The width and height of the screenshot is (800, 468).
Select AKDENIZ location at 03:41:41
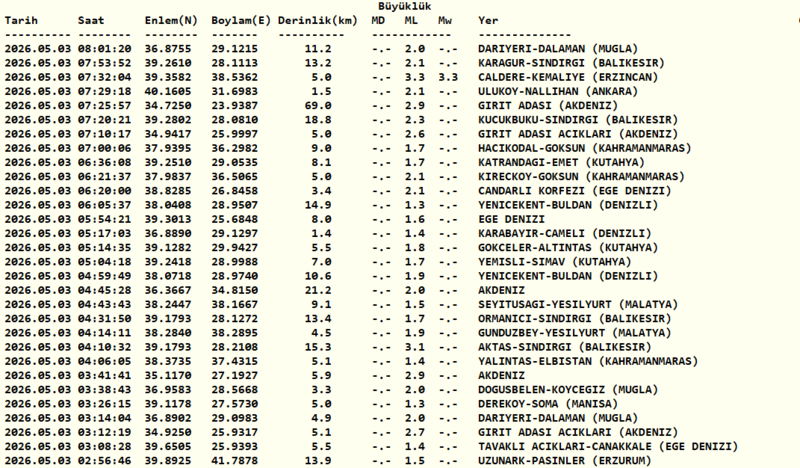(501, 376)
